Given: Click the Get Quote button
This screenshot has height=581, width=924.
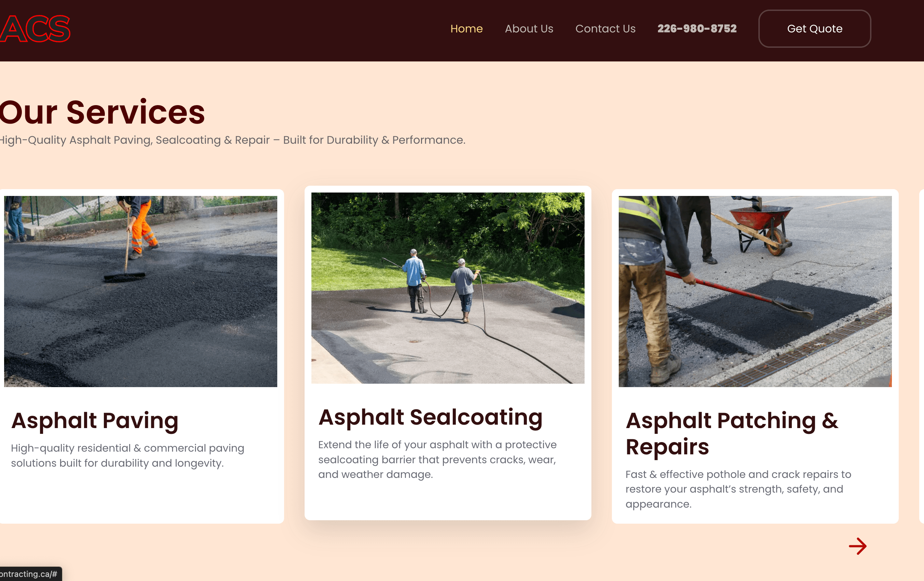Looking at the screenshot, I should (x=814, y=28).
